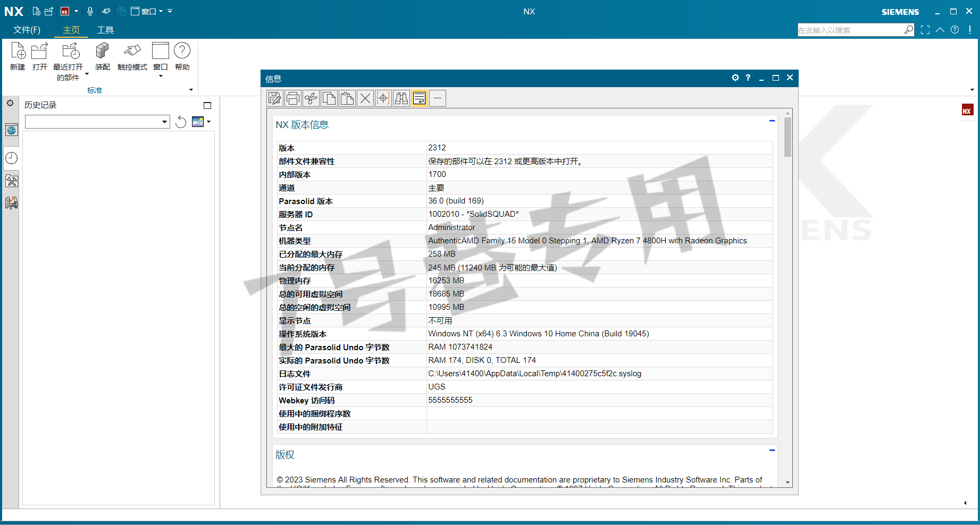The image size is (980, 525).
Task: Expand the 标准 ribbon group options arrow
Action: tap(191, 90)
